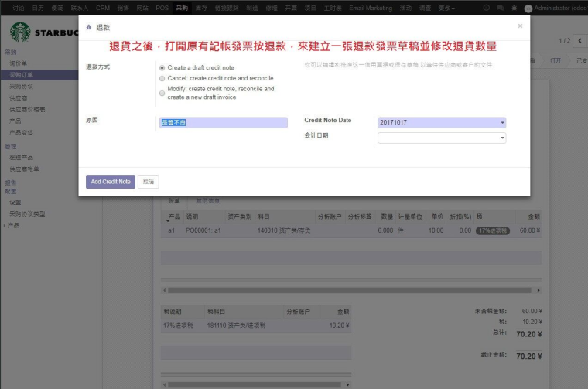The height and width of the screenshot is (389, 588).
Task: Open the POS menu
Action: (162, 8)
